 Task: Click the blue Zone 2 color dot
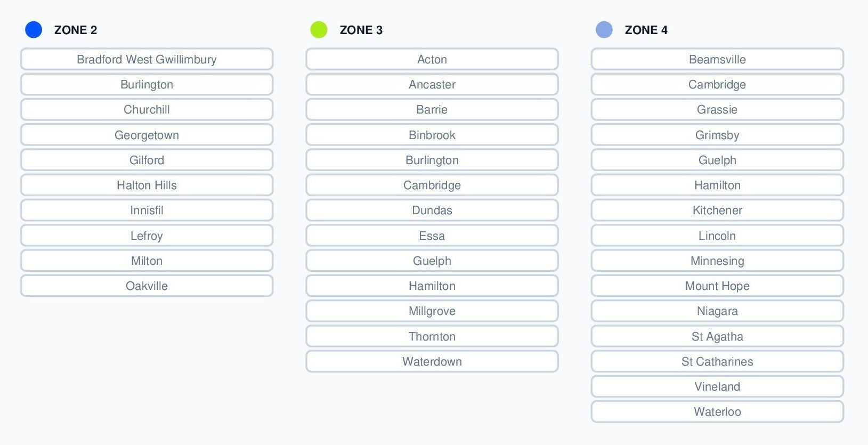pyautogui.click(x=34, y=30)
